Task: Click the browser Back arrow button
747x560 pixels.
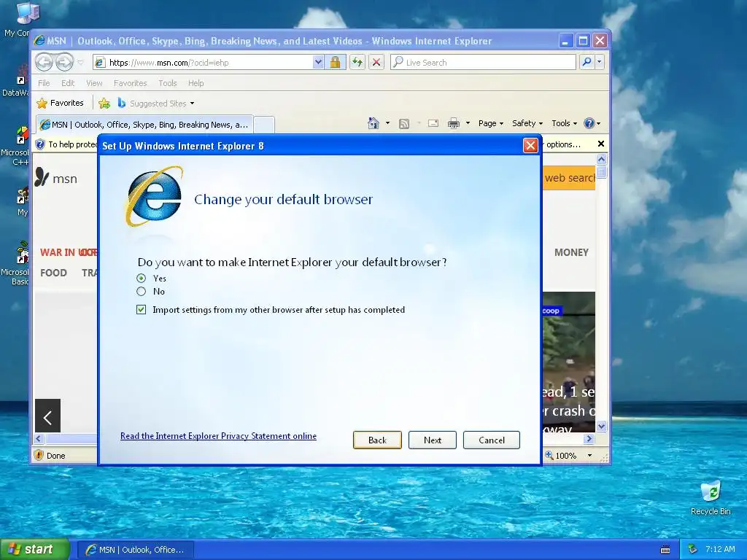Action: (x=44, y=62)
